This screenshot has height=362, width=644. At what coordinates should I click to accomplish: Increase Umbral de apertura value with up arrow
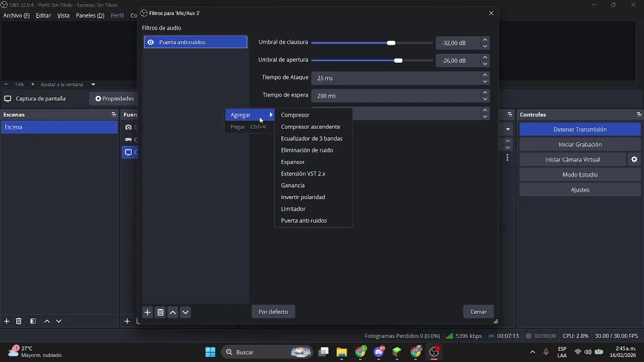click(485, 57)
